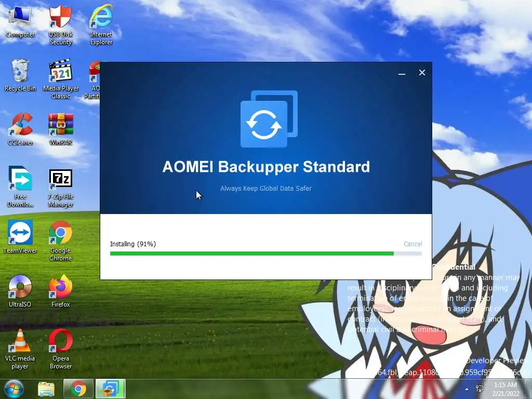Select the partly hidden AOMEI Partition shortcut
The width and height of the screenshot is (532, 399).
(x=94, y=80)
